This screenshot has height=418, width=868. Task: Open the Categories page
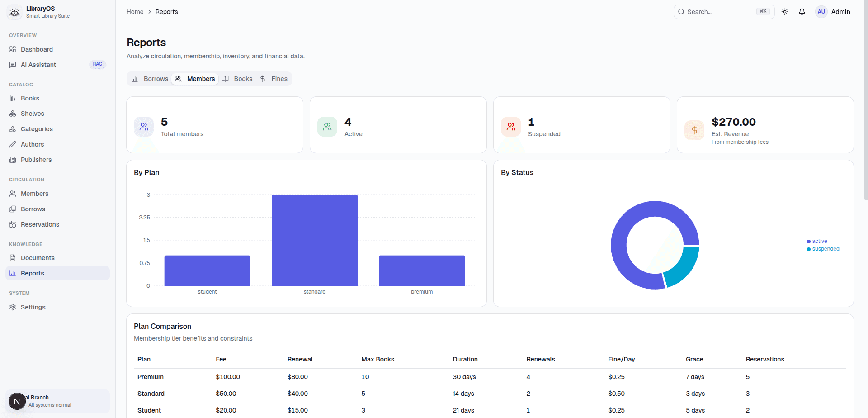57,129
